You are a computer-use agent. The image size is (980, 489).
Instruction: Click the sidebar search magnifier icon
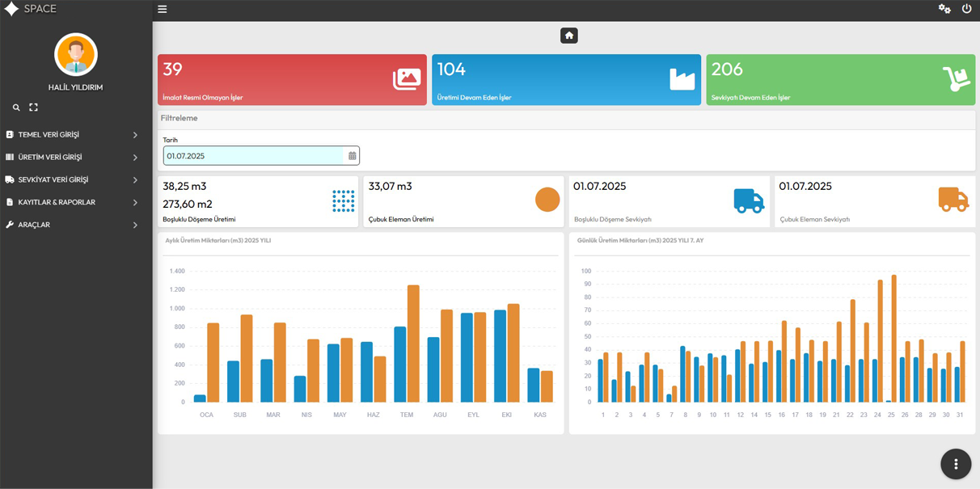click(x=16, y=107)
